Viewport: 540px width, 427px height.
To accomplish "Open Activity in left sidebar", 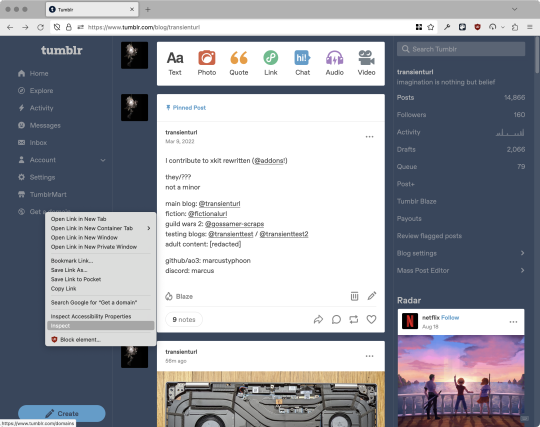I will [x=35, y=108].
